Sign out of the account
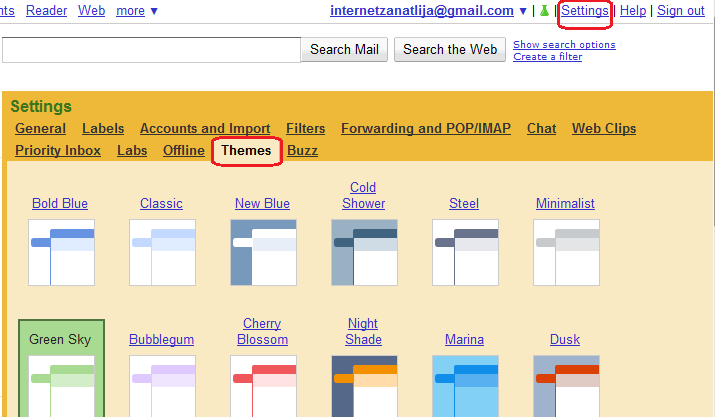The image size is (715, 417). click(681, 10)
